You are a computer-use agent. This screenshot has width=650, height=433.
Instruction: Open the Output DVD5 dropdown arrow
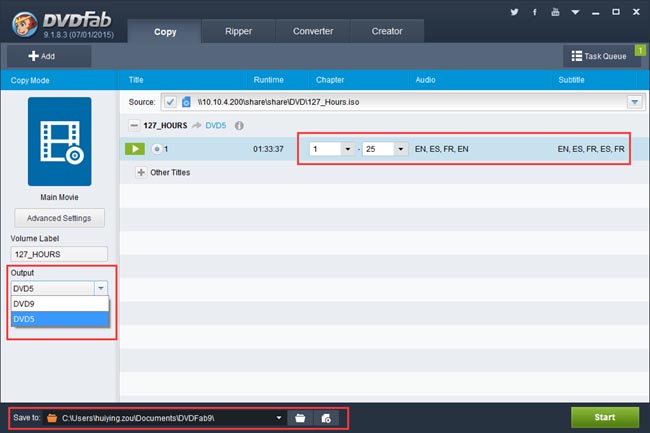(101, 288)
